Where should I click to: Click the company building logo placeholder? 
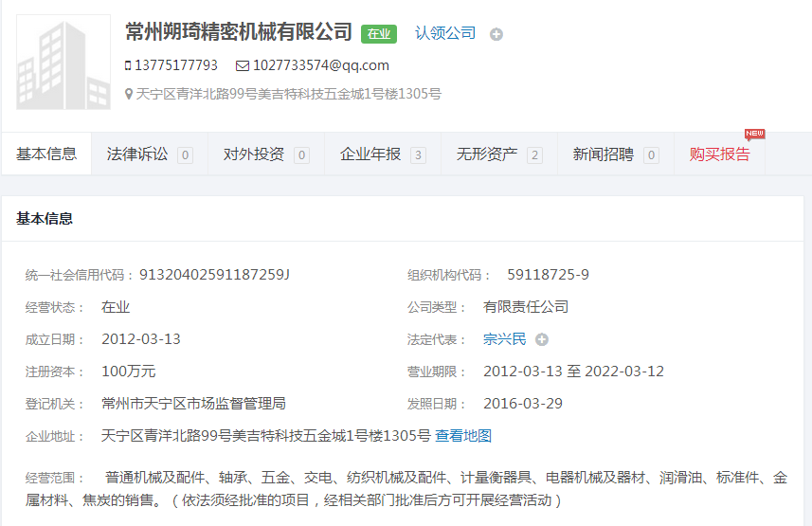(63, 63)
